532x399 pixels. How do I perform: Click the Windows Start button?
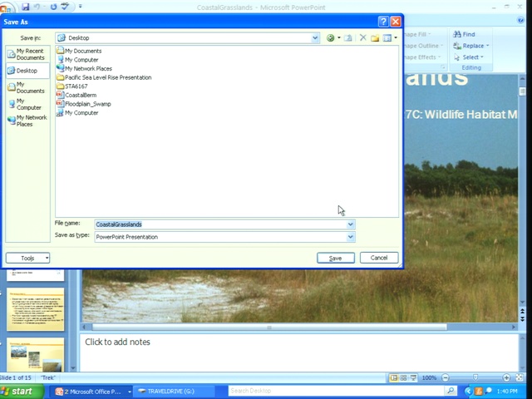(x=21, y=392)
